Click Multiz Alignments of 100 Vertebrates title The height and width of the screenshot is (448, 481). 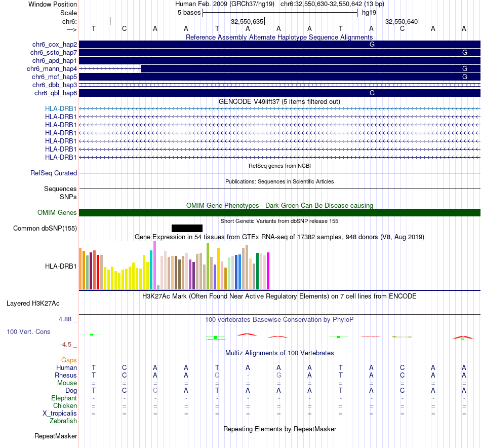coord(279,353)
